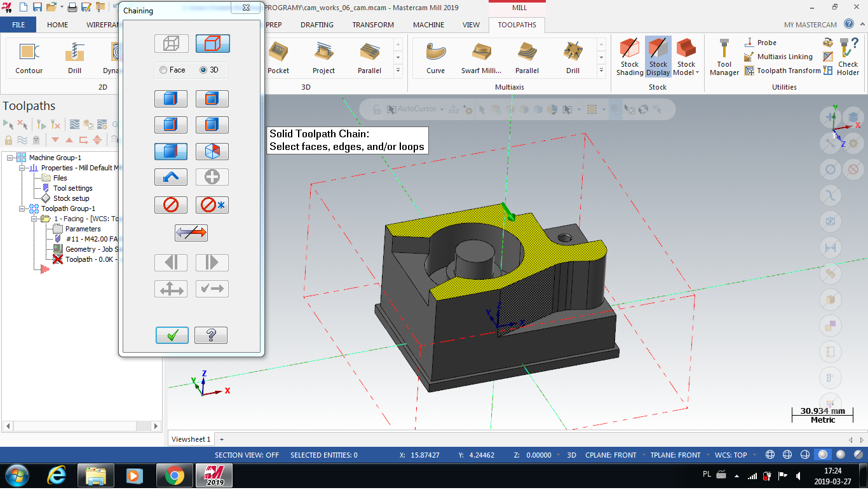Viewport: 868px width, 497px height.
Task: Select the Multiaxis Parallel toolpath
Action: pyautogui.click(x=527, y=57)
